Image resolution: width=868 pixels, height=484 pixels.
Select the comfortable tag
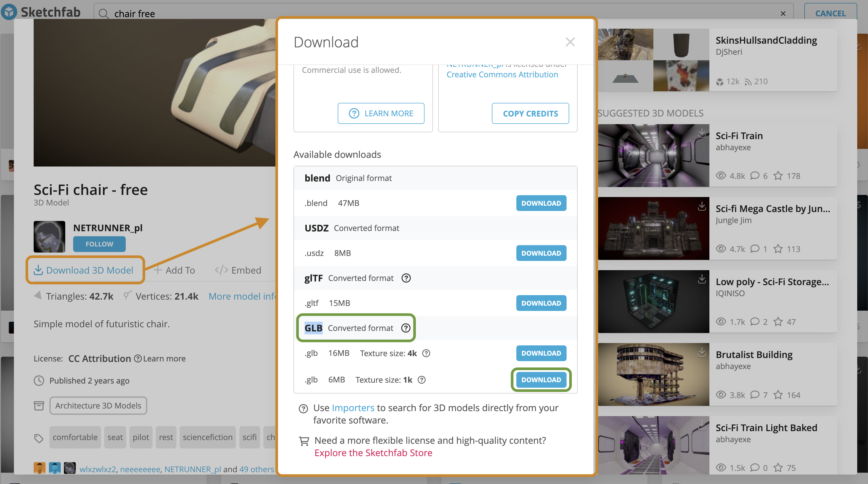point(75,437)
